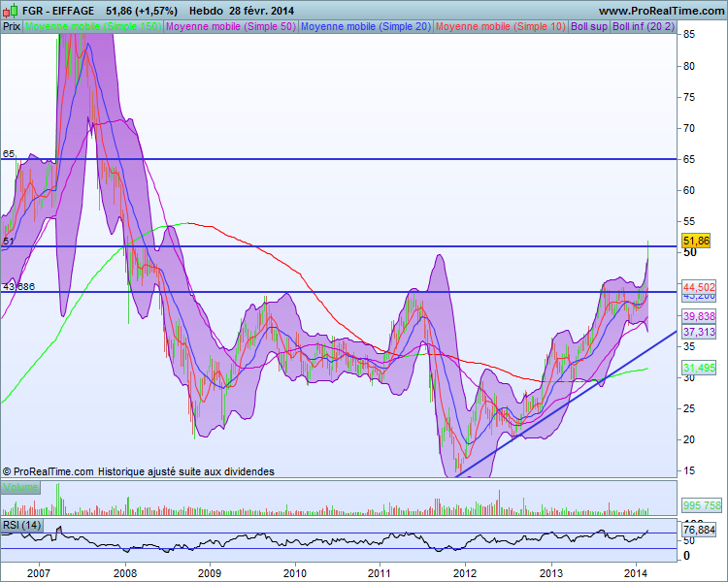
Task: Click the Boll sup indicator label
Action: [x=589, y=26]
